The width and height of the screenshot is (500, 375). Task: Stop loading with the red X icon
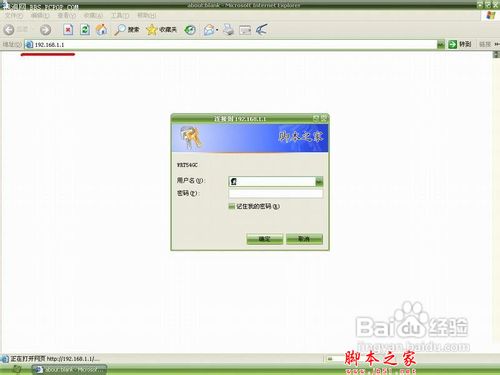pos(68,30)
